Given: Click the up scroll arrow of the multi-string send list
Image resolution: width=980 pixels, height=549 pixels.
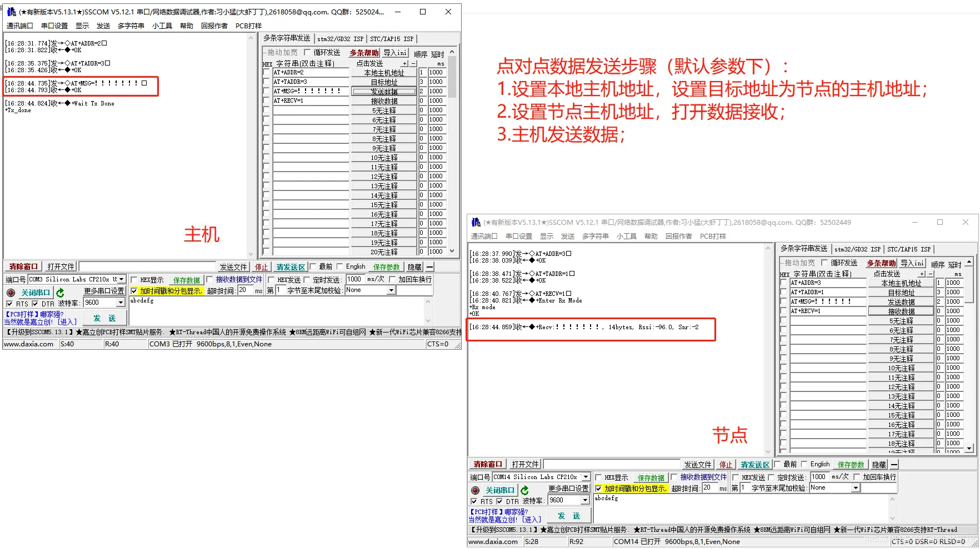Looking at the screenshot, I should (452, 51).
